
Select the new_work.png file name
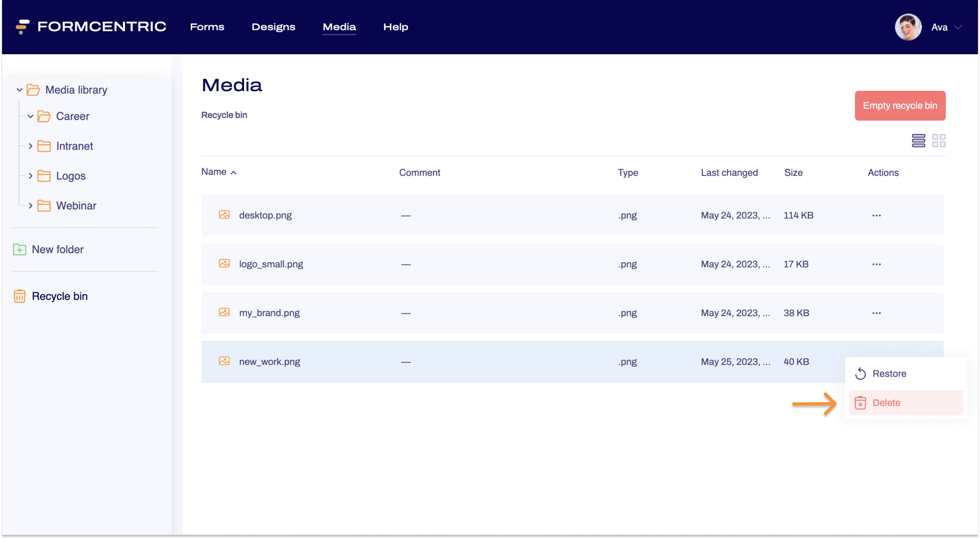[269, 362]
